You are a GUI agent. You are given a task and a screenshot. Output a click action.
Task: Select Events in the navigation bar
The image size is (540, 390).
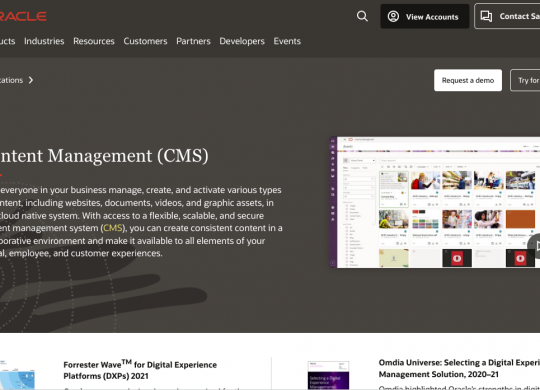pyautogui.click(x=287, y=41)
